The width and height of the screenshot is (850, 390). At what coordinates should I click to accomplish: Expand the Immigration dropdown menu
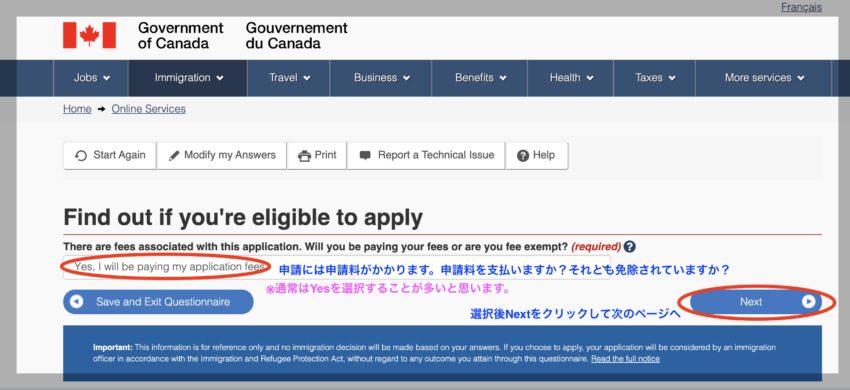pos(188,78)
